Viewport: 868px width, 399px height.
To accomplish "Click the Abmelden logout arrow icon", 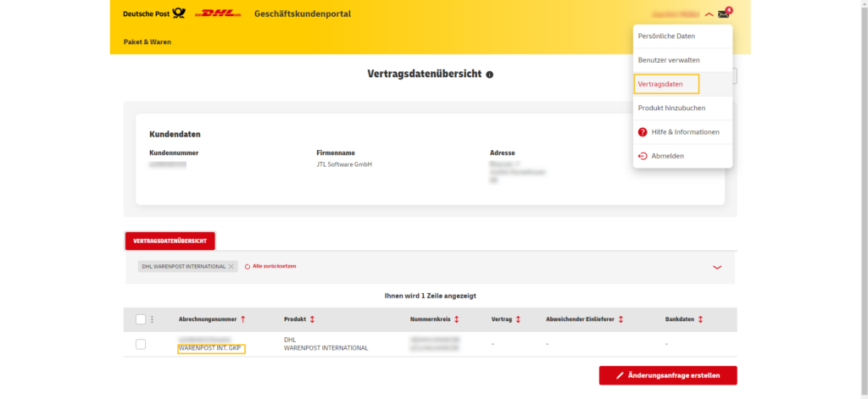I will click(x=643, y=156).
